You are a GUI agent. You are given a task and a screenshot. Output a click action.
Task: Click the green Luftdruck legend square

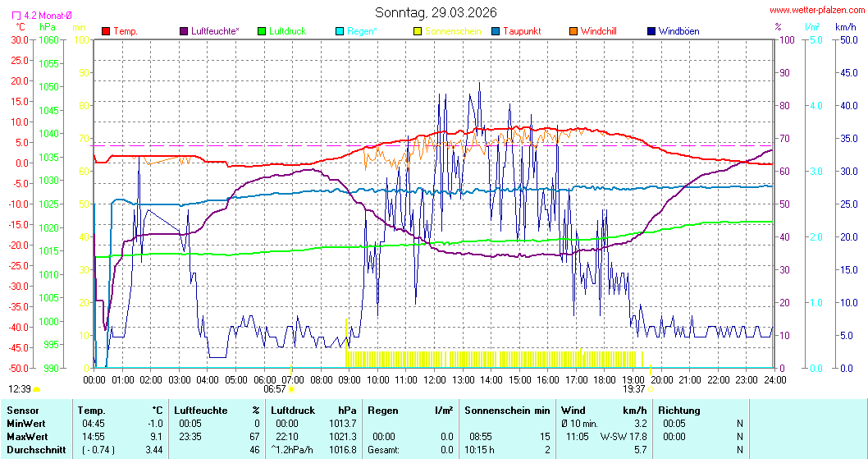pyautogui.click(x=262, y=31)
